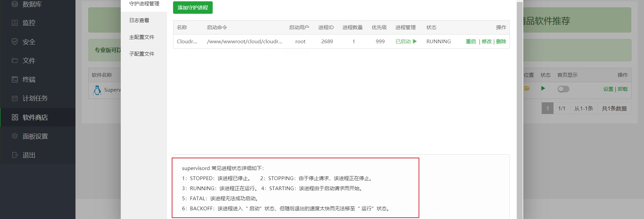Click the Cloudr... process name cell

(x=187, y=41)
